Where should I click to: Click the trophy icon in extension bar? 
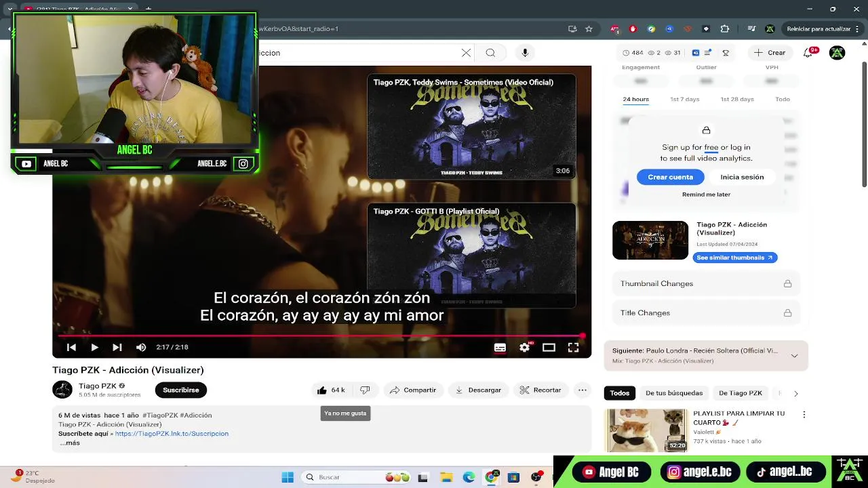pyautogui.click(x=726, y=53)
